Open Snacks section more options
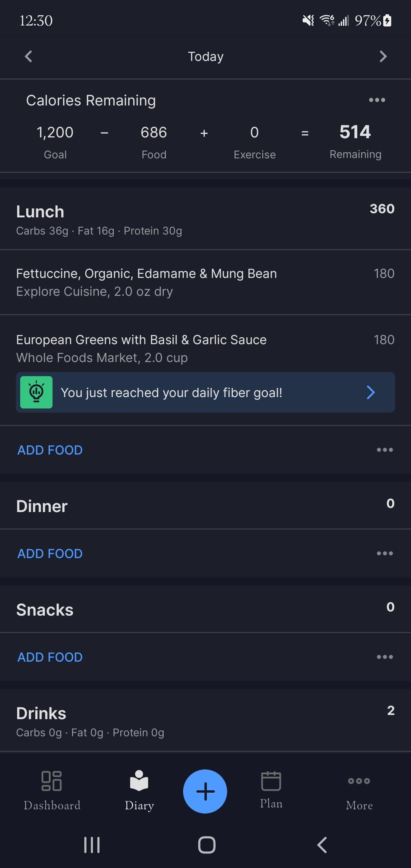 coord(384,657)
